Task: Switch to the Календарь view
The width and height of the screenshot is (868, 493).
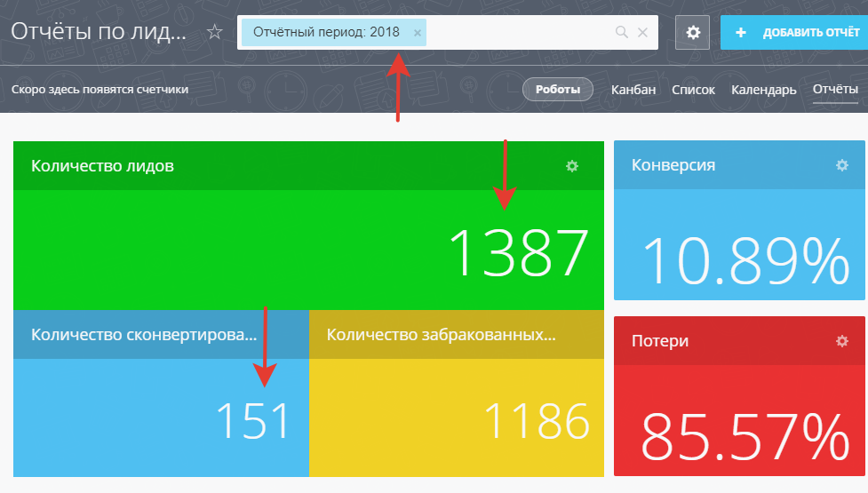Action: point(763,90)
